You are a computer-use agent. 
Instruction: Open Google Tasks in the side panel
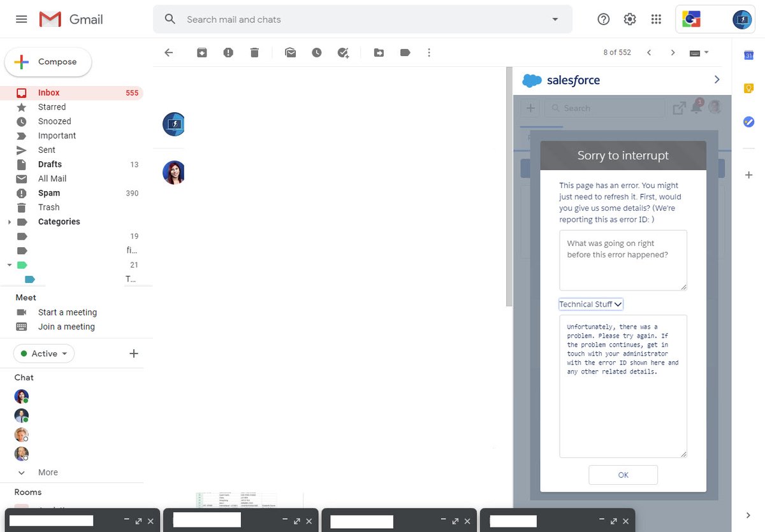click(749, 122)
